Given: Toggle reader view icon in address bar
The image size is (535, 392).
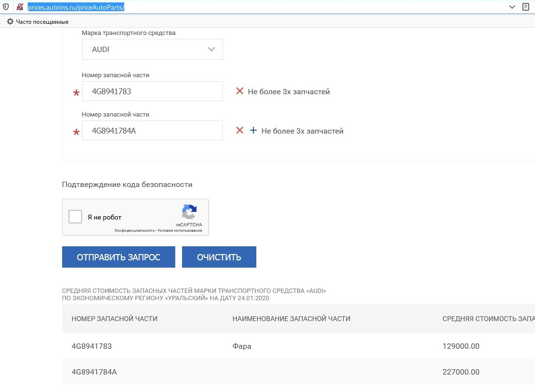Looking at the screenshot, I should tap(526, 7).
